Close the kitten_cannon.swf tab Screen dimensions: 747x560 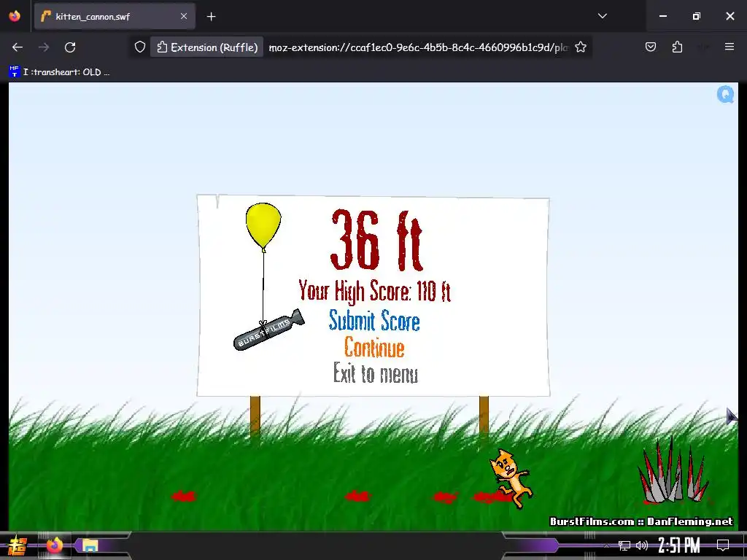(184, 16)
